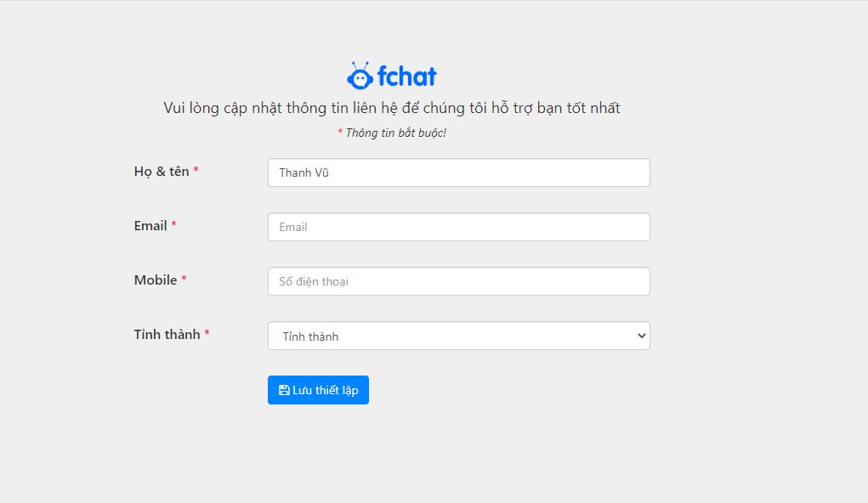Click the Tỉnh thành field label
This screenshot has height=503, width=868.
coord(167,334)
